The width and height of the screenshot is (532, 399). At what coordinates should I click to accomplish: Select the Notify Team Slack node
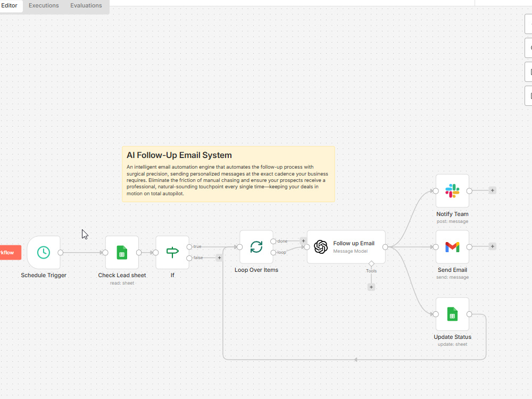(x=452, y=190)
